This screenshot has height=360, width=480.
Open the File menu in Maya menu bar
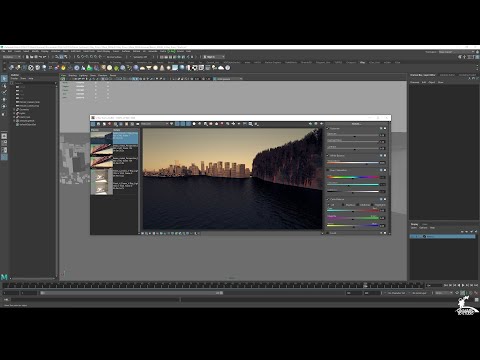pyautogui.click(x=3, y=51)
